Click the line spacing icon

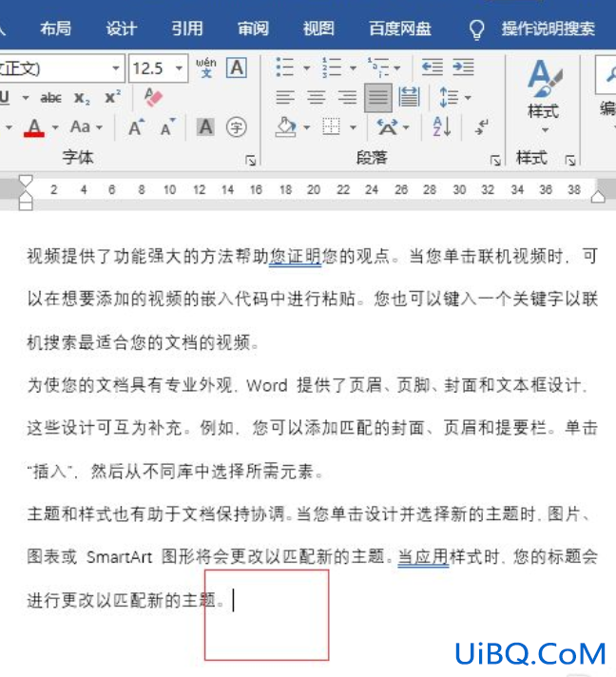pyautogui.click(x=448, y=97)
